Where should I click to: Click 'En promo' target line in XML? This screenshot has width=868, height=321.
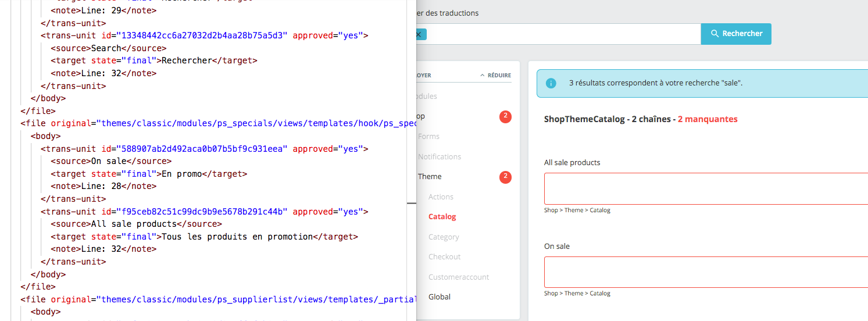pos(149,174)
